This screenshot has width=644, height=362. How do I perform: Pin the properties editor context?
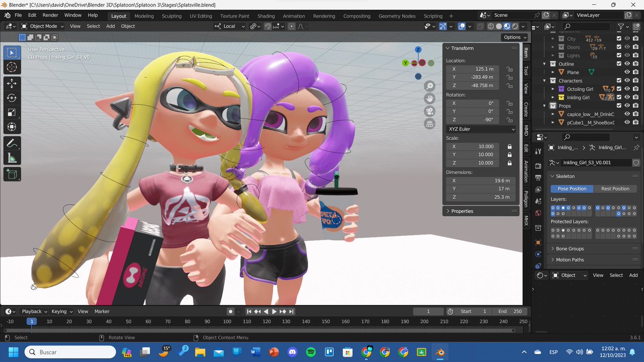coord(636,147)
